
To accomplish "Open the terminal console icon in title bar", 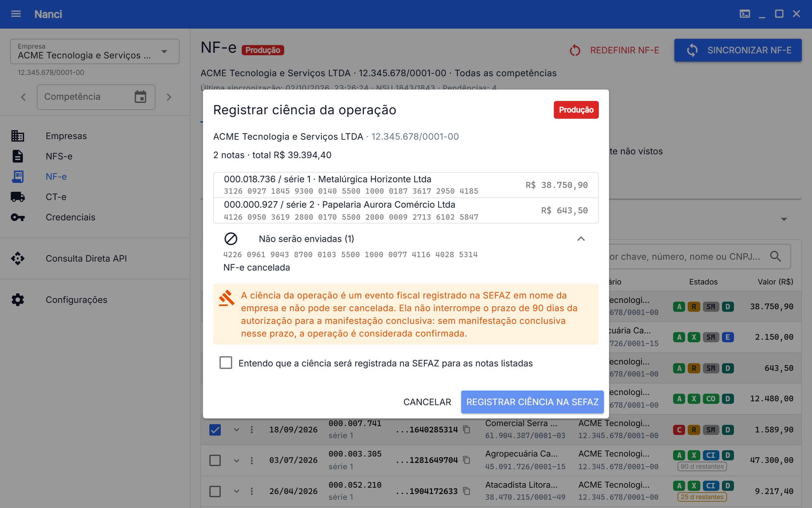I will 744,14.
